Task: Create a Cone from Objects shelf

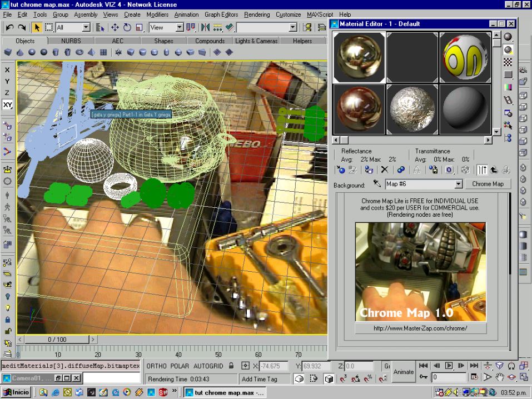Action: 20,52
